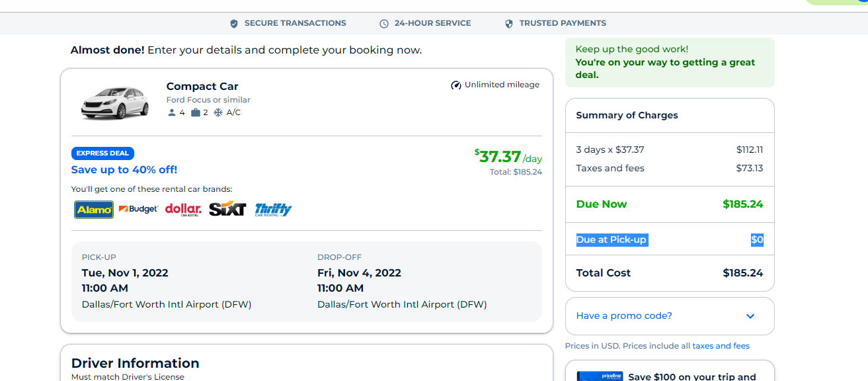Click the 24-Hour Service clock icon

point(384,24)
